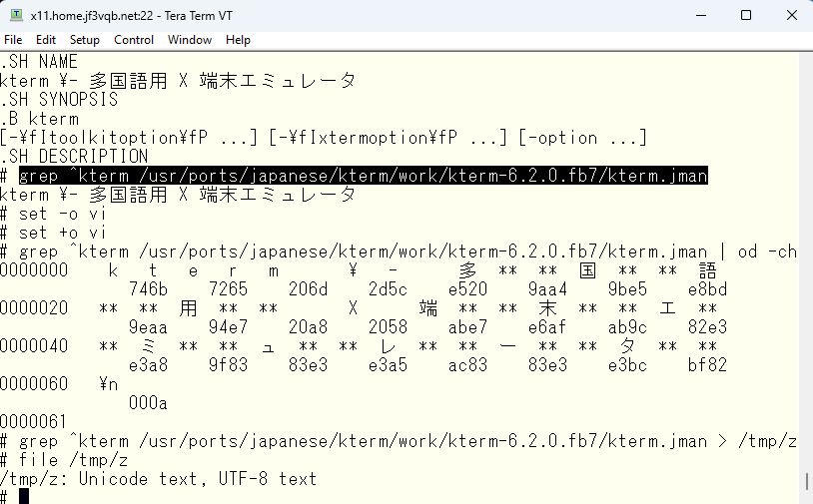Click the hex value '7265'

(228, 289)
